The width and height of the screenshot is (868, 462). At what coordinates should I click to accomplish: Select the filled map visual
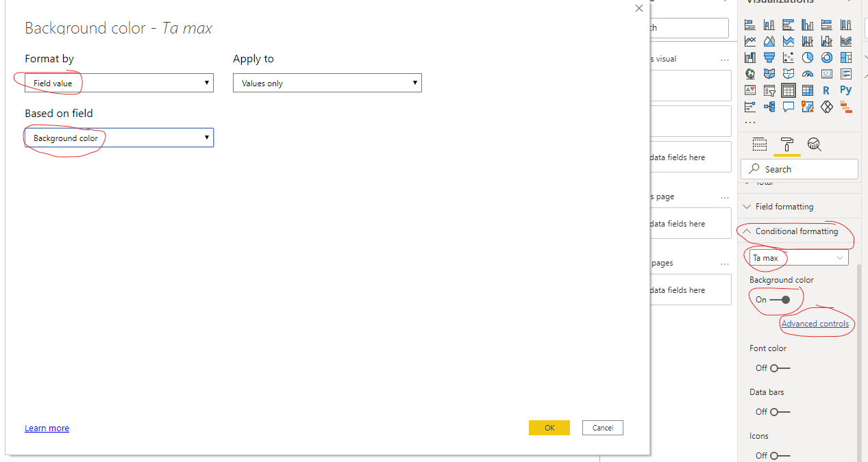coord(769,73)
